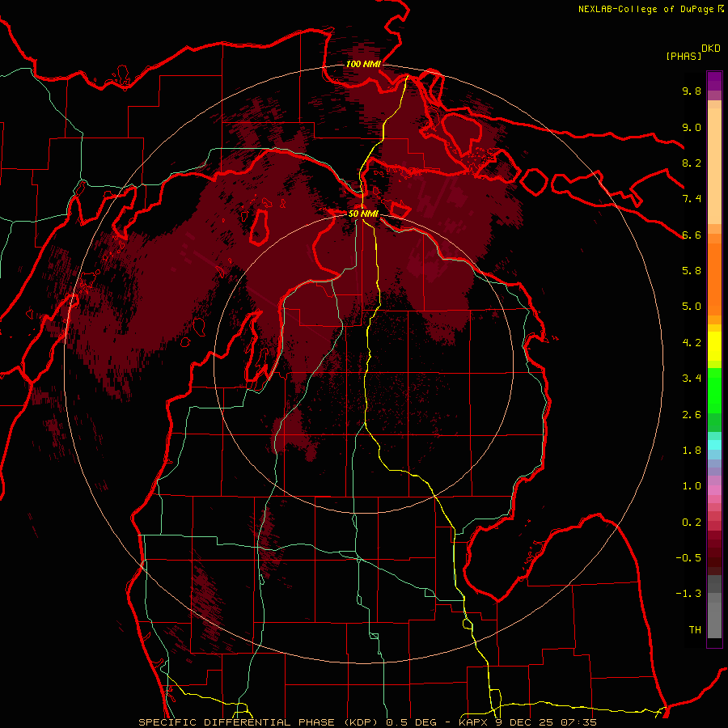This screenshot has height=728, width=728.
Task: Select the -0.5 scale value
Action: (688, 558)
